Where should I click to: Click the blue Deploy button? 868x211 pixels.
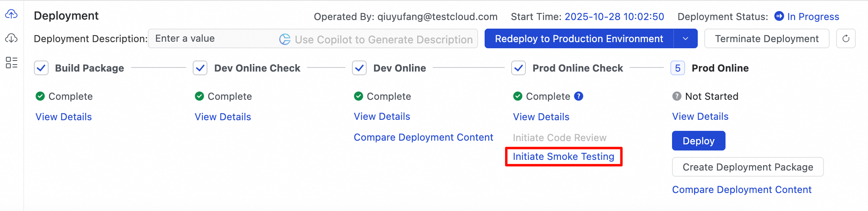pos(699,141)
